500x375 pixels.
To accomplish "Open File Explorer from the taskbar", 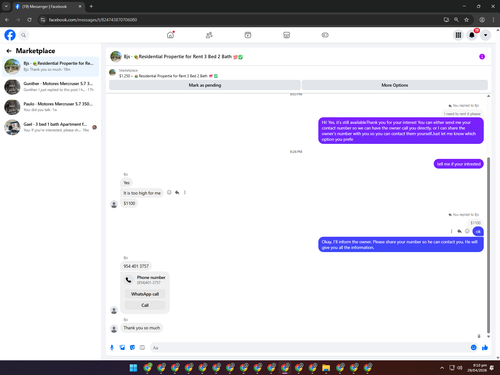I will tap(326, 368).
